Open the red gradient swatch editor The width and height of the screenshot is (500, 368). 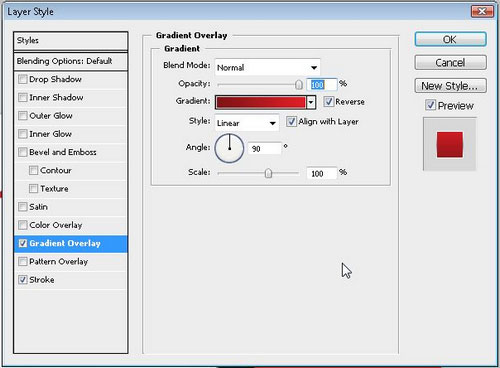tap(261, 102)
